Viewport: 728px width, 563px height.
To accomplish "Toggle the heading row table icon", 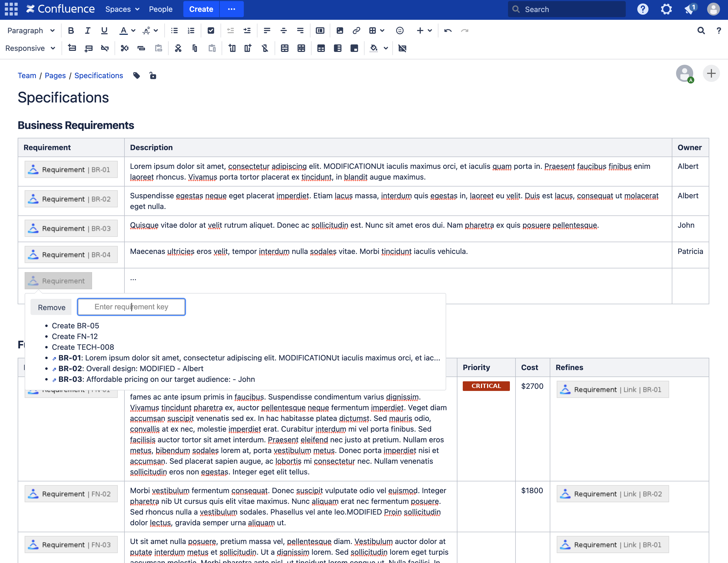I will tap(321, 48).
